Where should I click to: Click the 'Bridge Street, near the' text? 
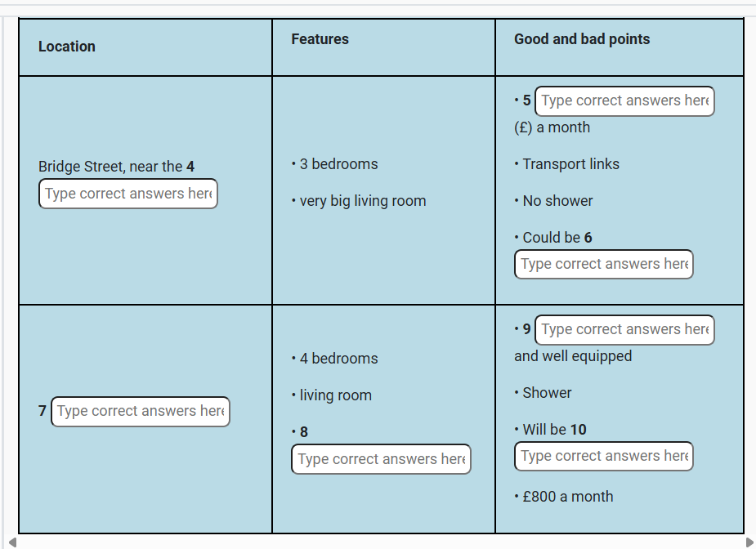pos(110,167)
